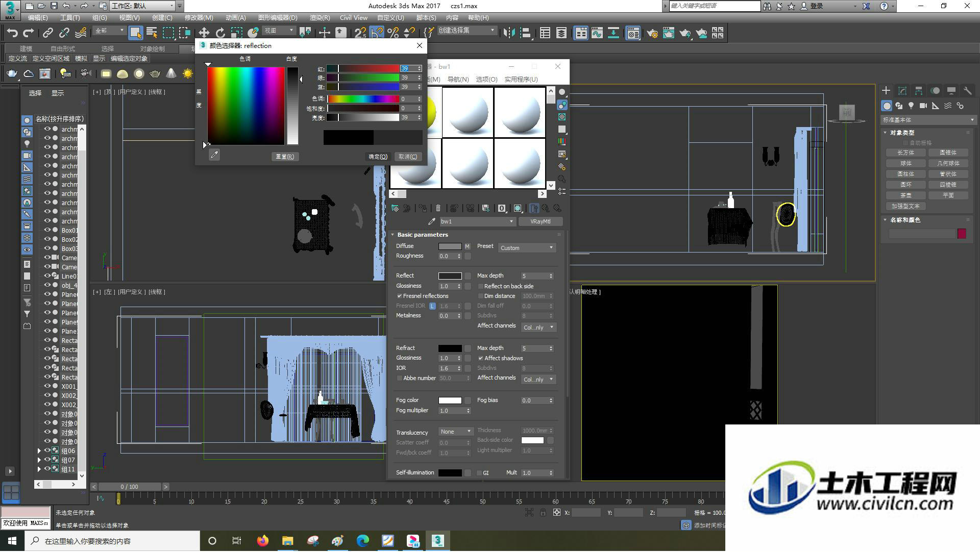Click the Windows search box on taskbar
Screen dimensions: 980x552
click(112, 541)
